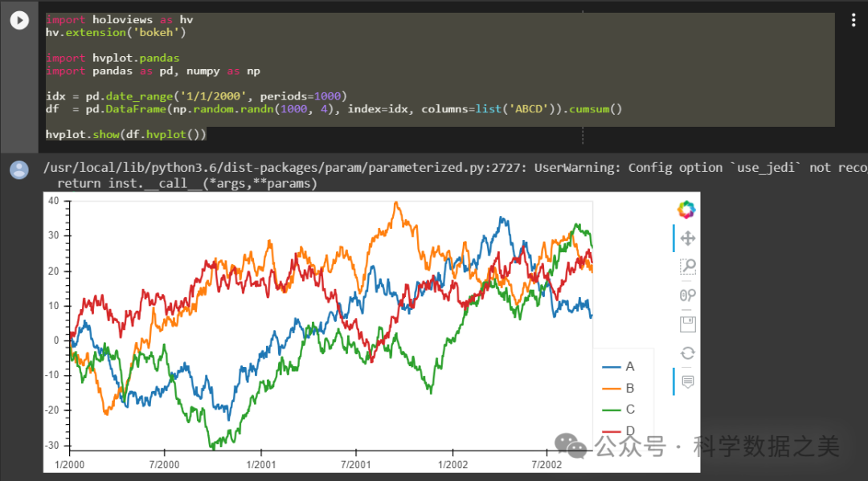Save the plot using the Save icon
868x481 pixels.
687,324
